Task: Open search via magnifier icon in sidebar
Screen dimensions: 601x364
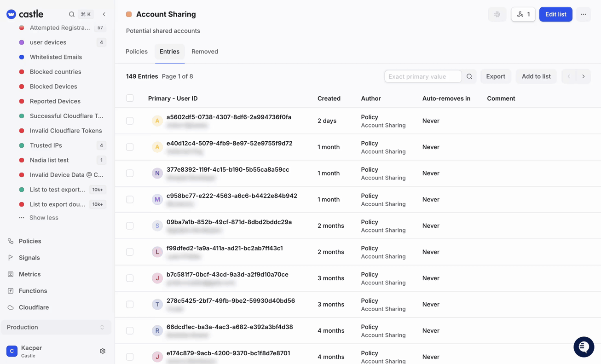Action: (x=72, y=14)
